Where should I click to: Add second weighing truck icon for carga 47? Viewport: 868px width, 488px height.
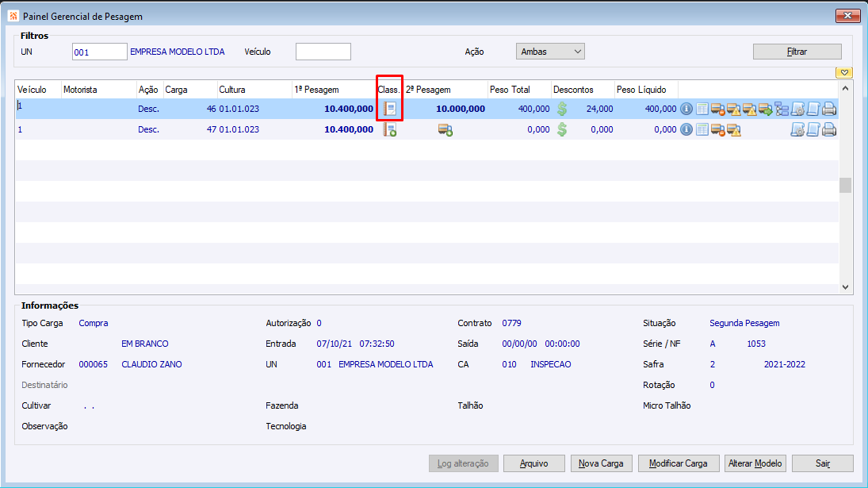click(445, 130)
